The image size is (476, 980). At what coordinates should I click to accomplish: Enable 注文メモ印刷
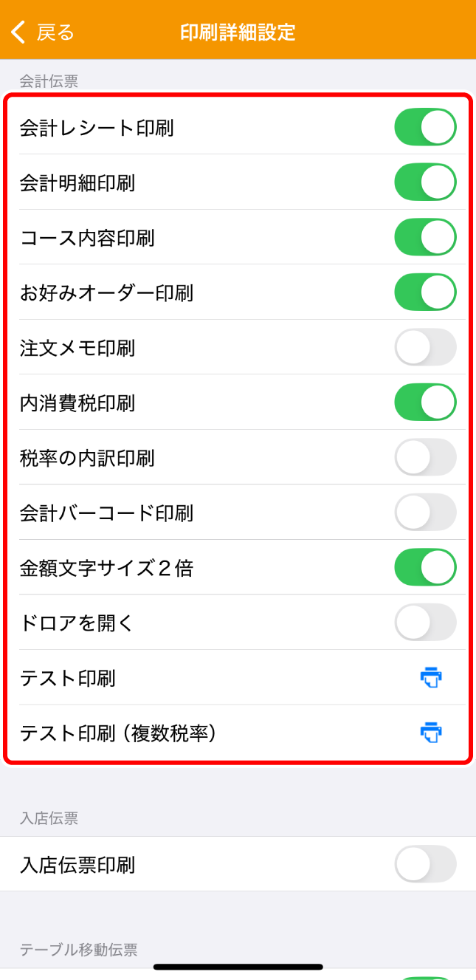[425, 347]
